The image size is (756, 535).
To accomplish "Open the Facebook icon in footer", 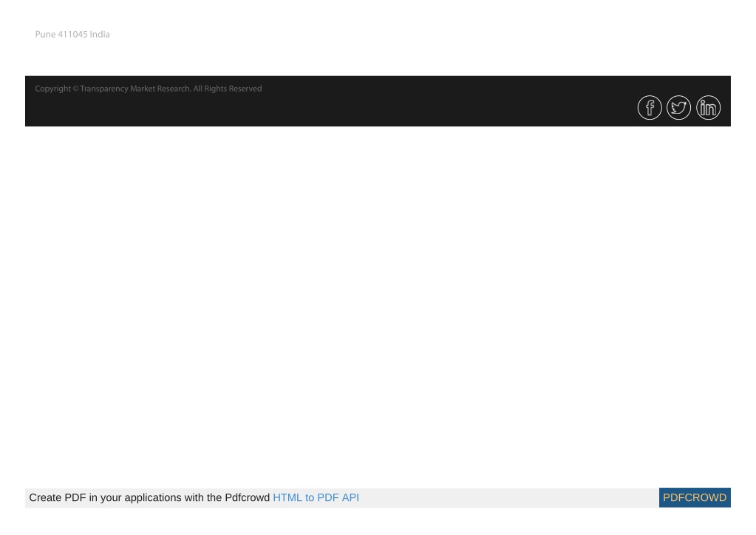I will tap(650, 107).
